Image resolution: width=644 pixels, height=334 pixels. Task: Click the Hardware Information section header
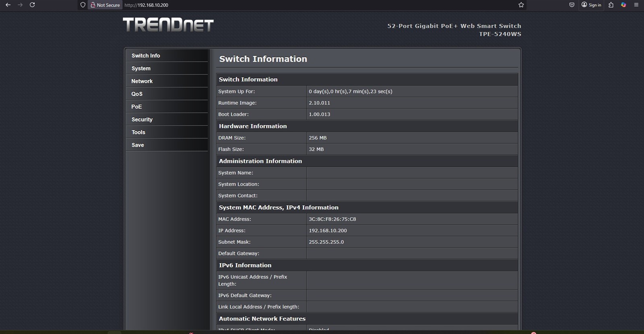point(253,126)
